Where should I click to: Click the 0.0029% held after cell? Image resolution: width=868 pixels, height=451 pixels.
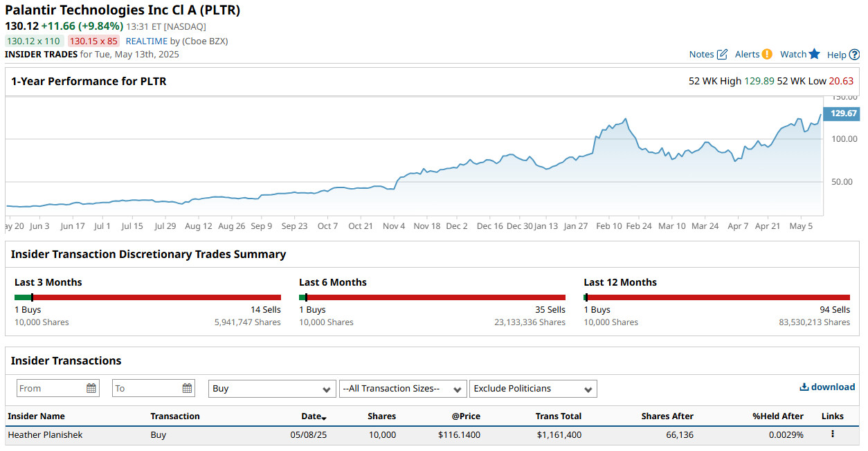coord(786,435)
